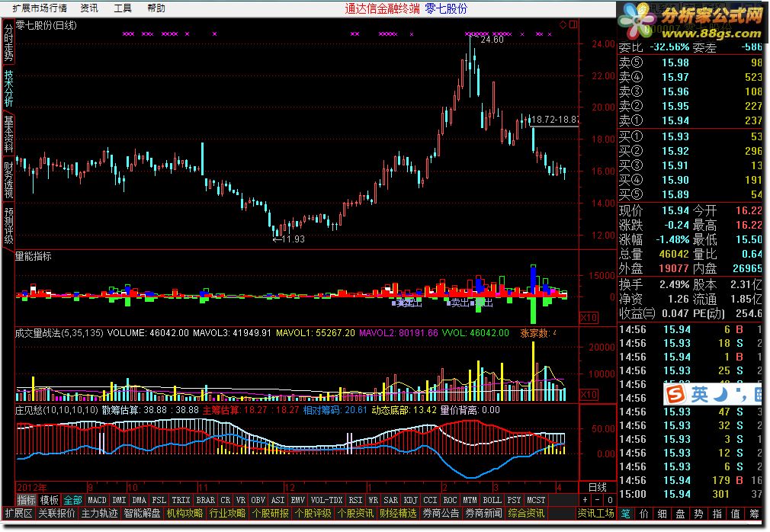
Task: Click the diamond icon above the price chart
Action: point(563,24)
